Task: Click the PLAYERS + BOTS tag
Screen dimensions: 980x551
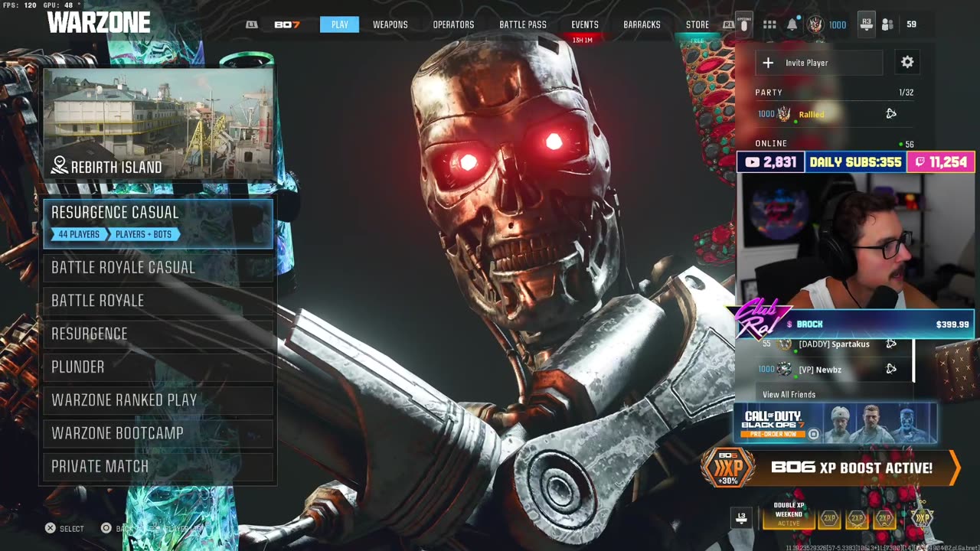Action: tap(144, 234)
